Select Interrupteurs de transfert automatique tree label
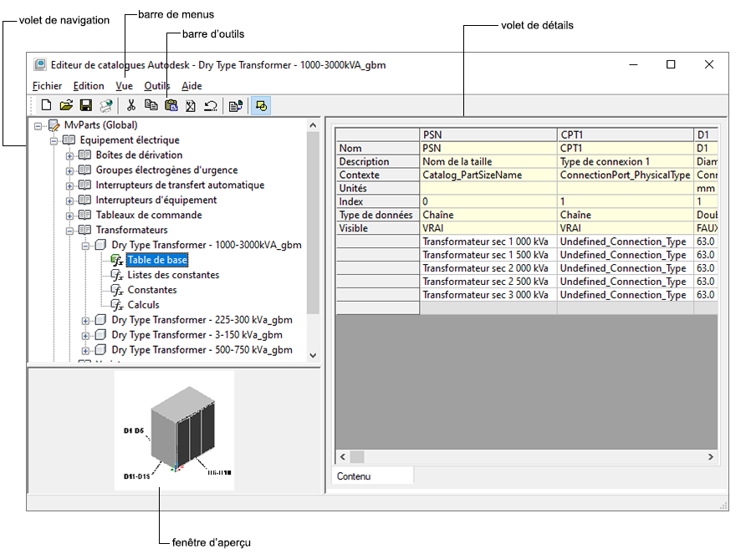This screenshot has width=756, height=559. click(x=180, y=185)
